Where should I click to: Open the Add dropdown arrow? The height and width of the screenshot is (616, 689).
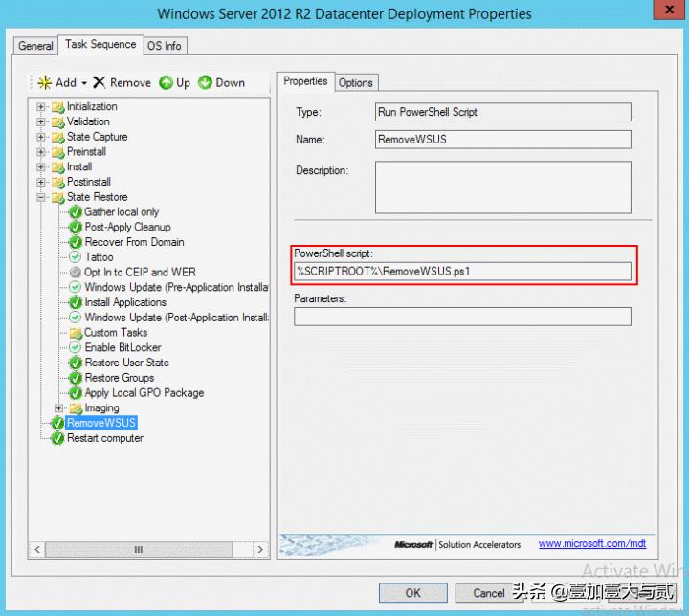tap(84, 83)
